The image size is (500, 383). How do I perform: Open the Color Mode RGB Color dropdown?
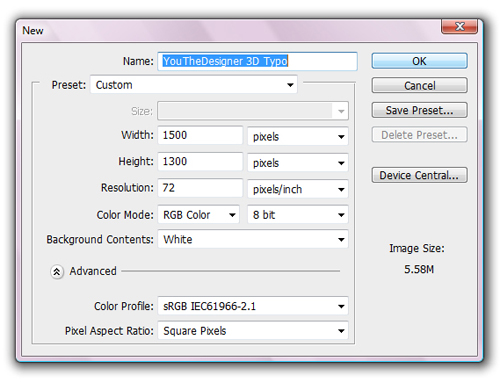point(198,215)
